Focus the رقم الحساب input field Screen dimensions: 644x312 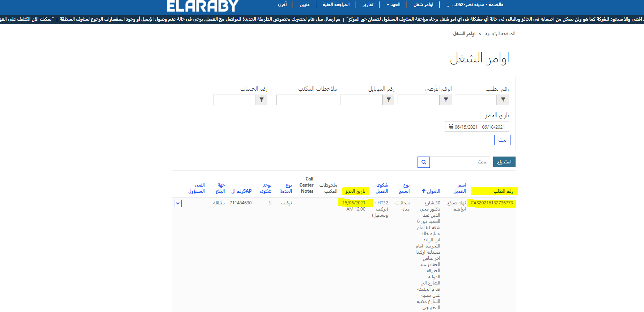point(234,100)
